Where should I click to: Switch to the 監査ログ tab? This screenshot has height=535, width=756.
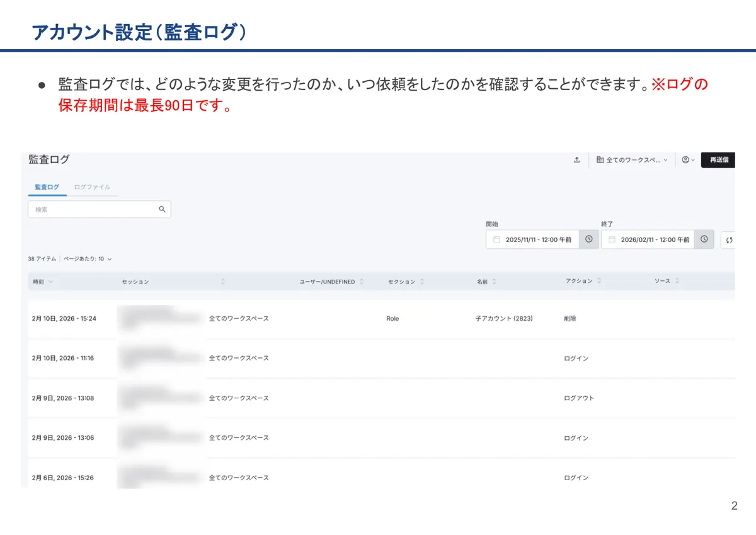[x=47, y=187]
